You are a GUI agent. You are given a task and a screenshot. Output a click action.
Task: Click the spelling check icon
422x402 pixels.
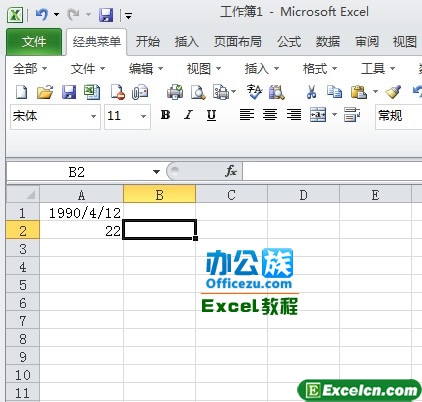254,92
